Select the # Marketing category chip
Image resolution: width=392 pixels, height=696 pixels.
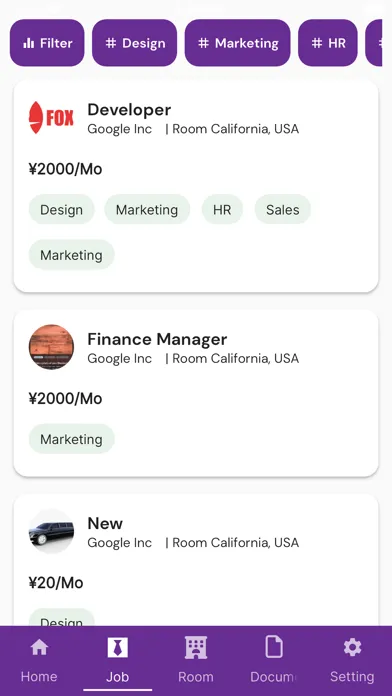238,43
